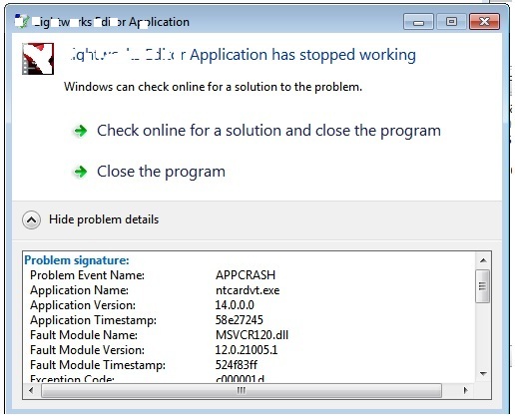Click the title bar application icon
Image resolution: width=515 pixels, height=420 pixels.
pyautogui.click(x=22, y=21)
